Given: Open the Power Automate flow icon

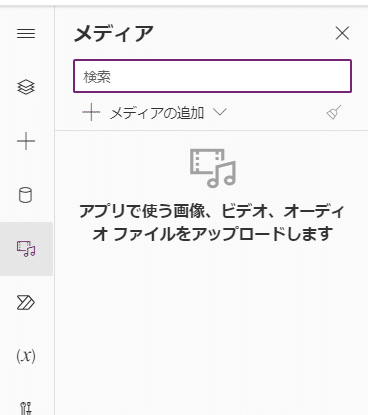Looking at the screenshot, I should point(26,303).
